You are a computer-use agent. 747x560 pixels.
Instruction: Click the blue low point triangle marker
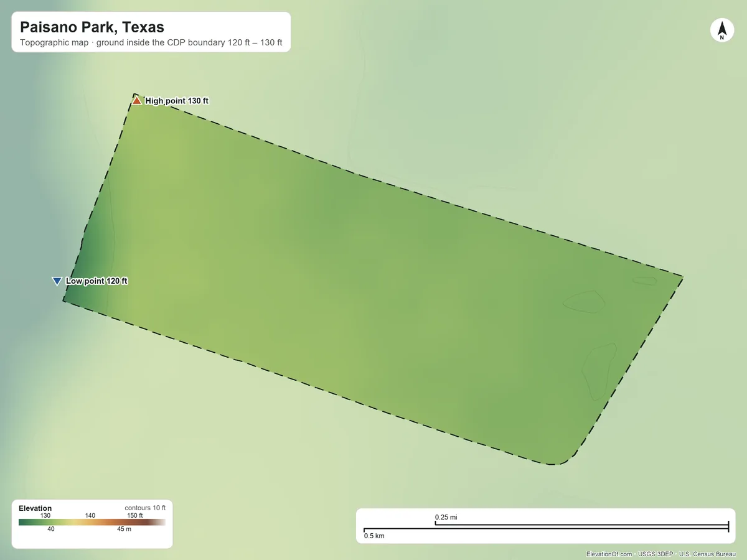[x=57, y=281]
